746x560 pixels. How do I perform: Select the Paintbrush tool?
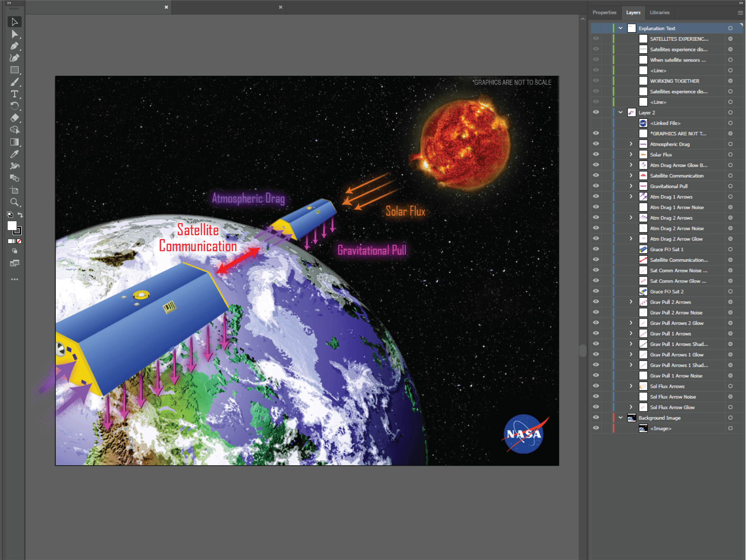click(14, 82)
